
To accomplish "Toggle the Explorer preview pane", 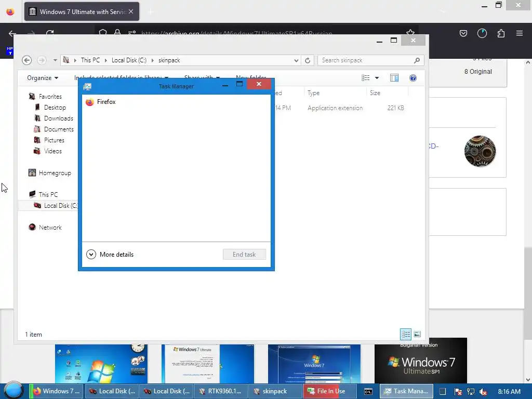I will (x=394, y=78).
